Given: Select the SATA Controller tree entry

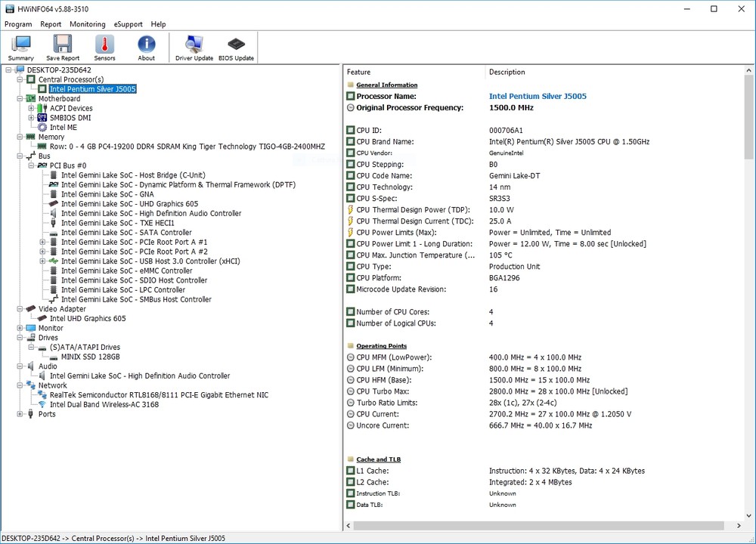Looking at the screenshot, I should (126, 232).
